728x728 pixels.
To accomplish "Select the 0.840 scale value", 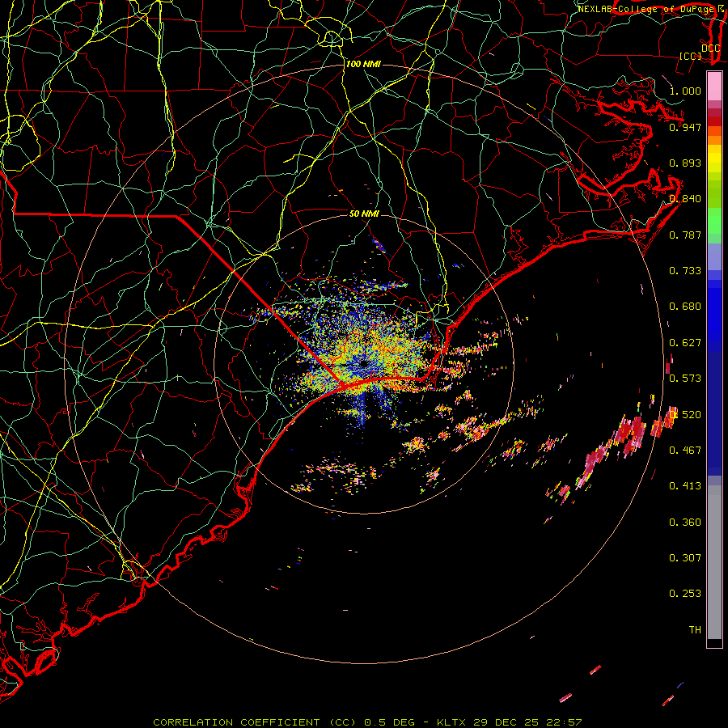I will click(685, 198).
